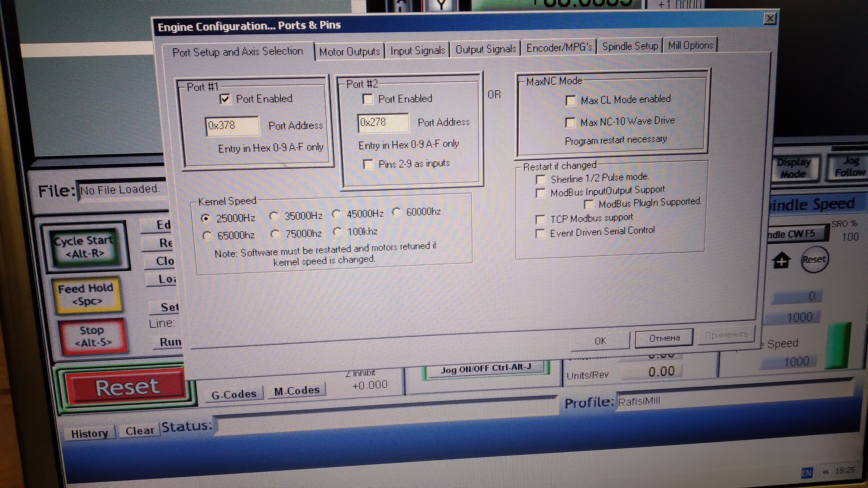
Task: Choose 100khz kernel speed radio
Action: pyautogui.click(x=337, y=231)
